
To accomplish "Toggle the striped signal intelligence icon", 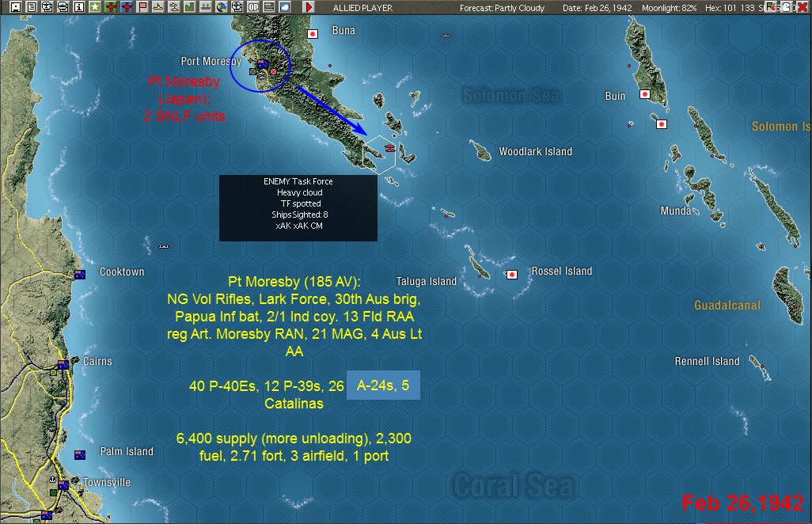I will pyautogui.click(x=268, y=8).
